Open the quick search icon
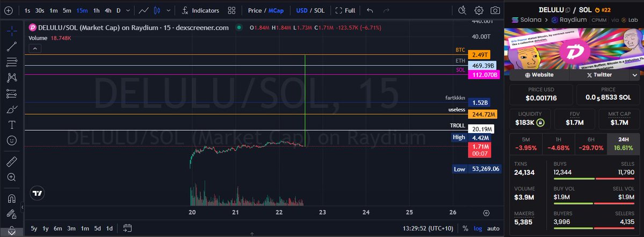Viewport: 644px width, 237px height. 462,10
